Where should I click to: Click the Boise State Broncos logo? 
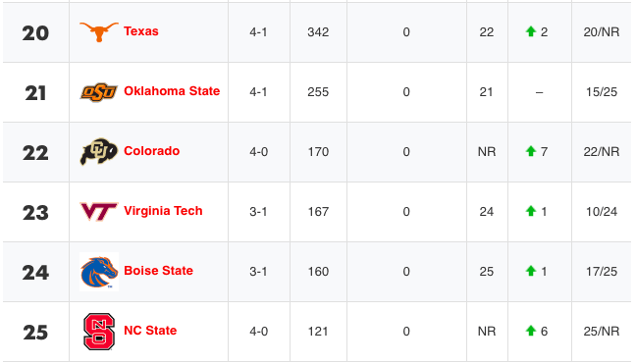[99, 272]
